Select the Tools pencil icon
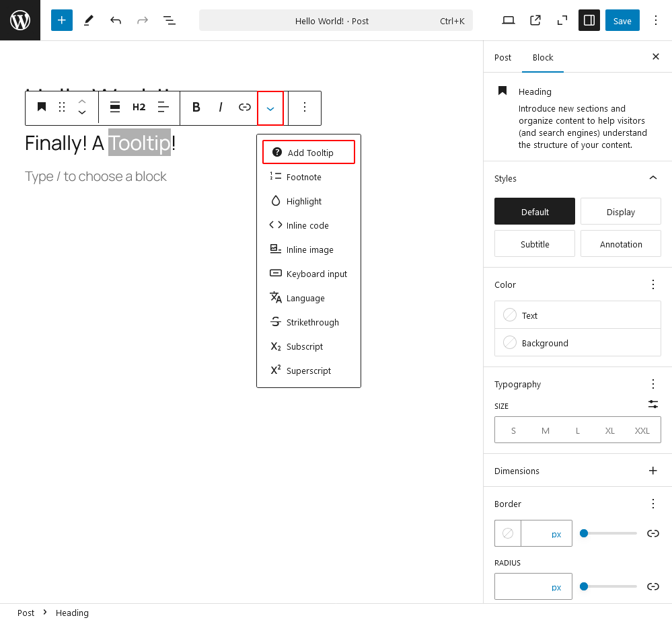The image size is (672, 620). [x=89, y=20]
